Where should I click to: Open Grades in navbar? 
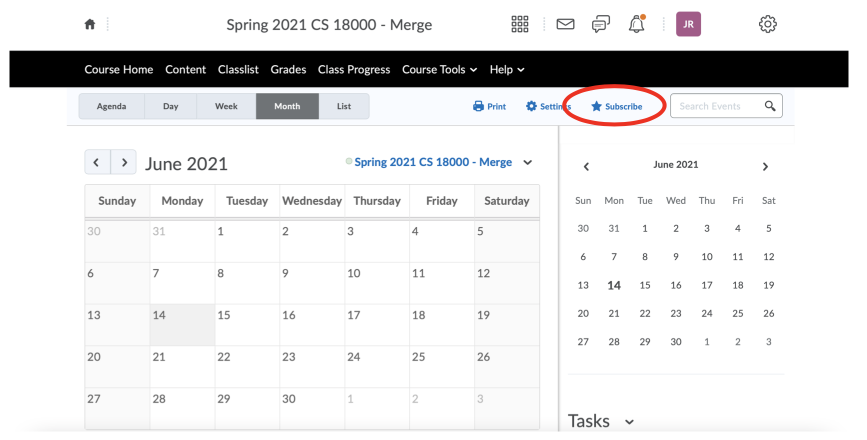tap(288, 70)
